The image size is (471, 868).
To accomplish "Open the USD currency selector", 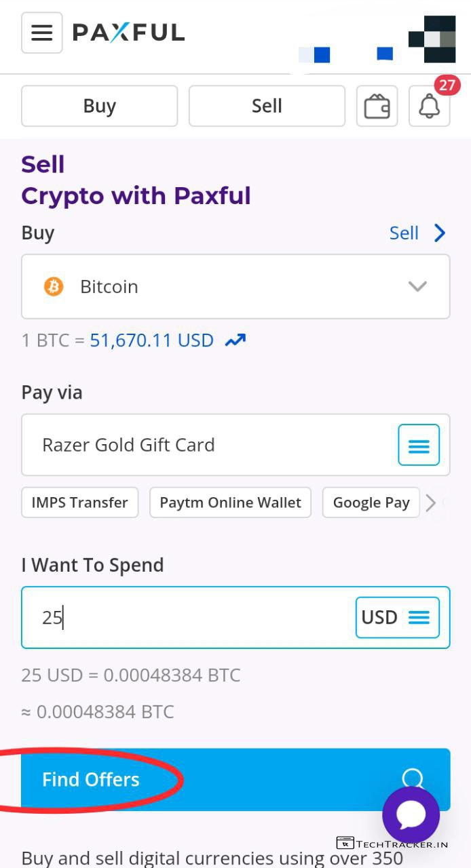I will pos(397,617).
